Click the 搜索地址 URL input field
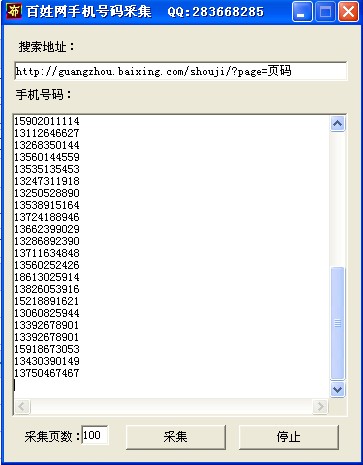363x465 pixels. pyautogui.click(x=181, y=71)
